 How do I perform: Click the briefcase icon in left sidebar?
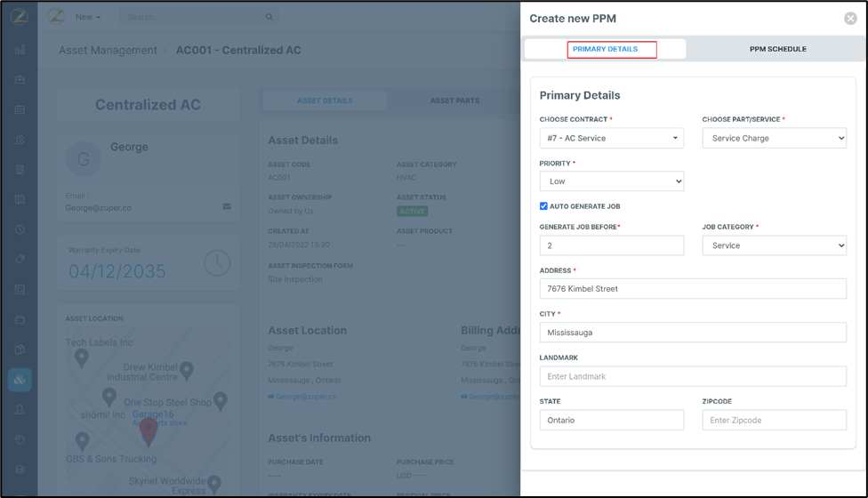20,80
